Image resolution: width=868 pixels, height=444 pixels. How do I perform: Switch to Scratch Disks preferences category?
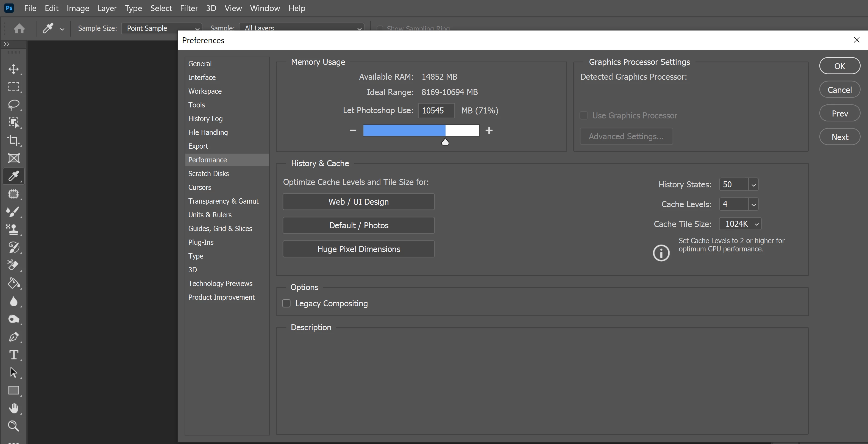[x=208, y=174]
